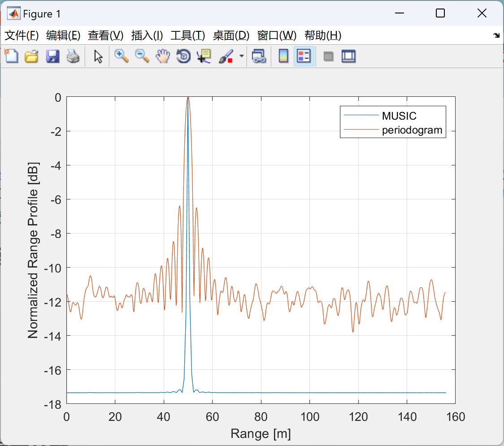
Task: Open the 工具(T) menu
Action: pyautogui.click(x=188, y=35)
